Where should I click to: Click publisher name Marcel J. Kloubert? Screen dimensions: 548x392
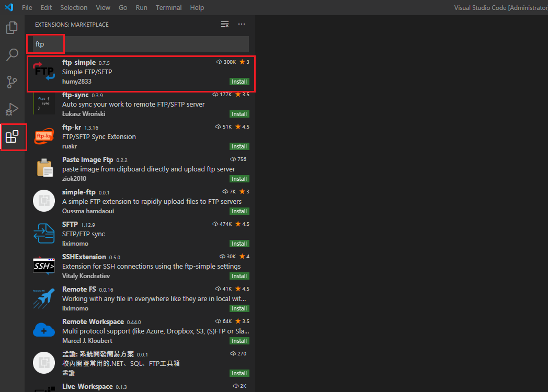(87, 341)
